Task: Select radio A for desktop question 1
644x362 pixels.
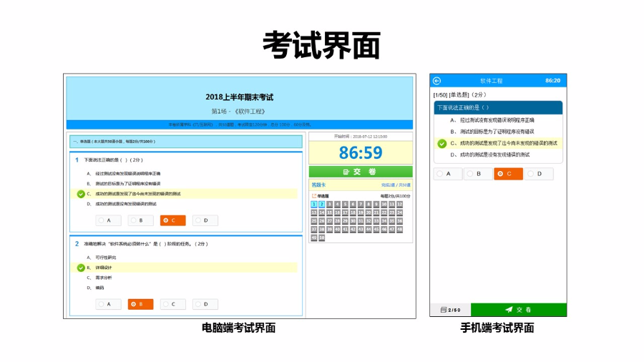Action: click(109, 220)
